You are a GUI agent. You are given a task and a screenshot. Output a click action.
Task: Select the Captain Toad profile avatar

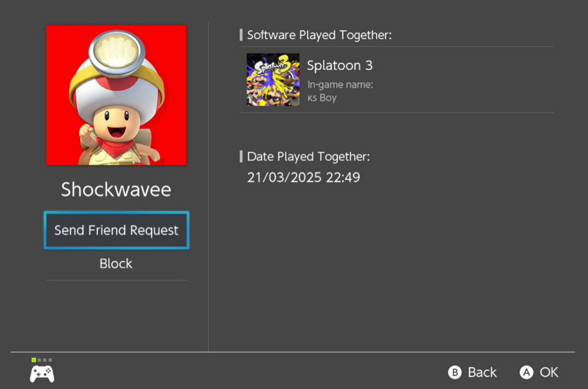click(x=116, y=95)
